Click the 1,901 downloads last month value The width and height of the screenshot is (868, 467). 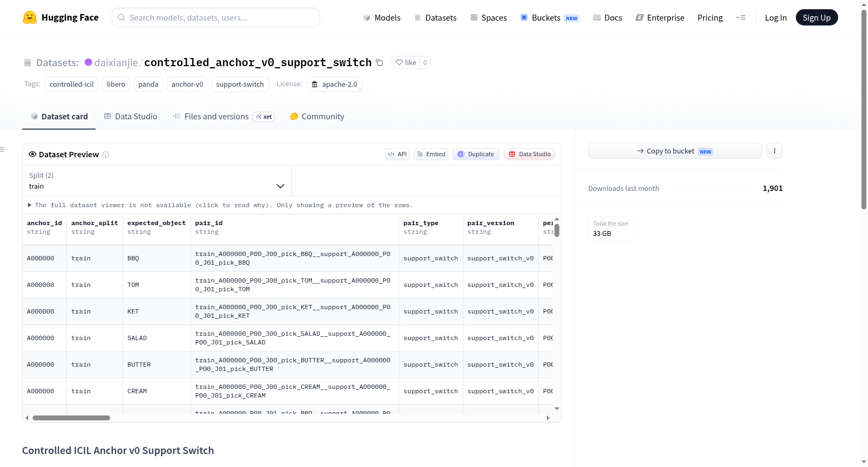coord(773,188)
